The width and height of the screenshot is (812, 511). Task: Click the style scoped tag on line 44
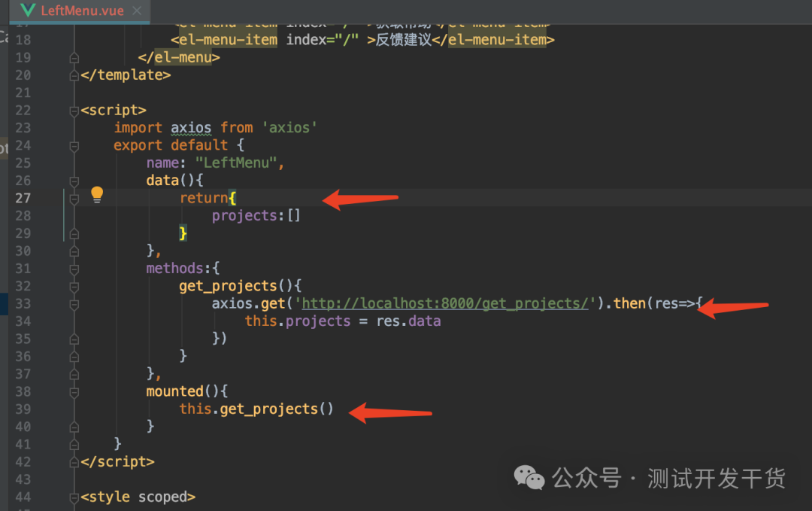tap(138, 497)
